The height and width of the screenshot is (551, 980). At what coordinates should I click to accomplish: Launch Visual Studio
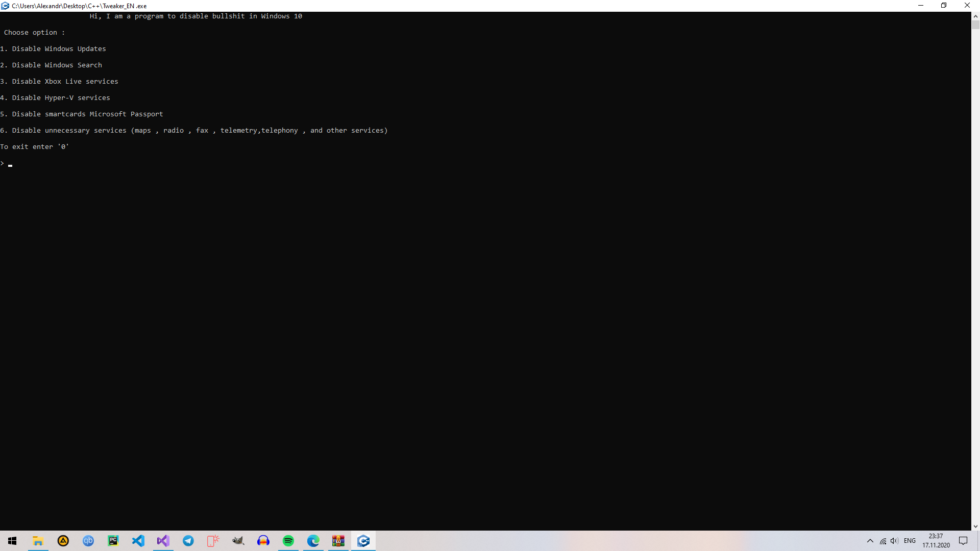pos(163,541)
